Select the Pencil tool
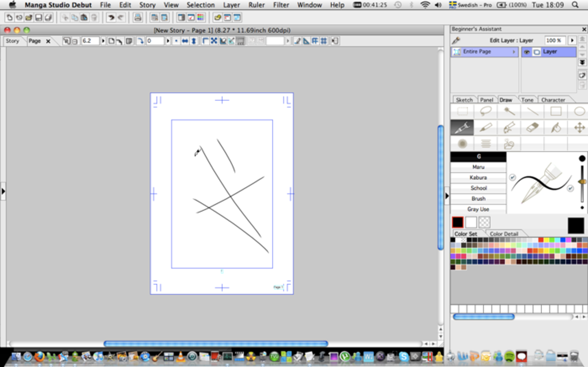Image resolution: width=588 pixels, height=367 pixels. coord(485,128)
